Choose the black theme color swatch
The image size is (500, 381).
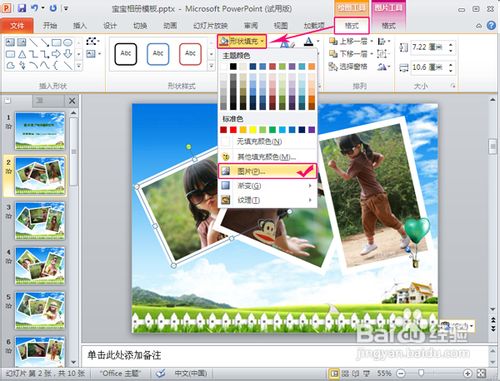[x=233, y=67]
